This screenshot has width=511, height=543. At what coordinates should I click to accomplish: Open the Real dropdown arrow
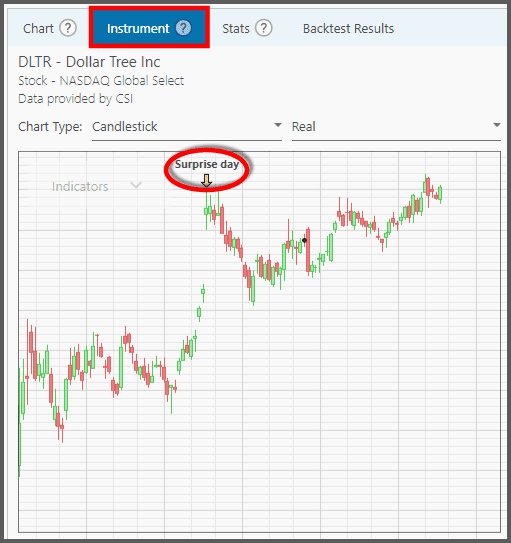click(497, 125)
